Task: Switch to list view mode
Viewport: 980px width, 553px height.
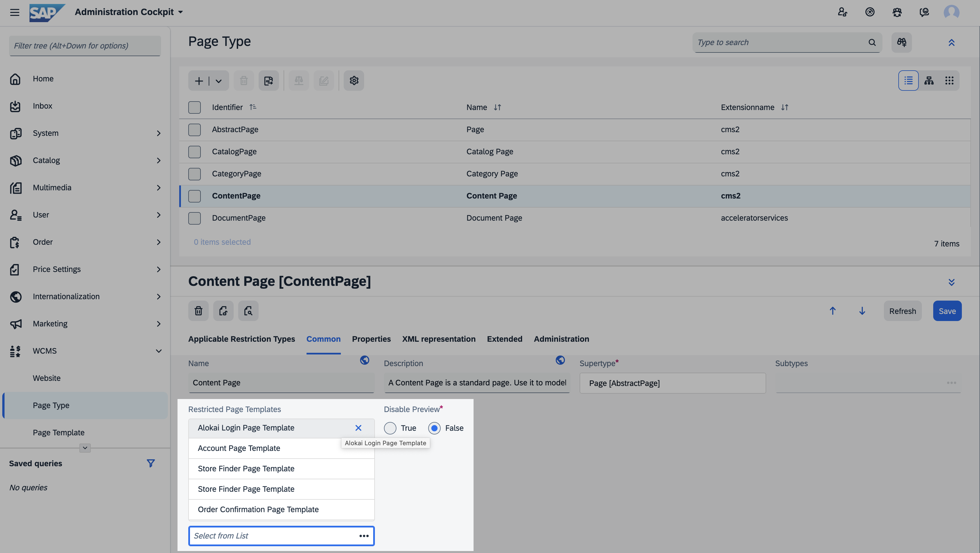Action: click(908, 81)
